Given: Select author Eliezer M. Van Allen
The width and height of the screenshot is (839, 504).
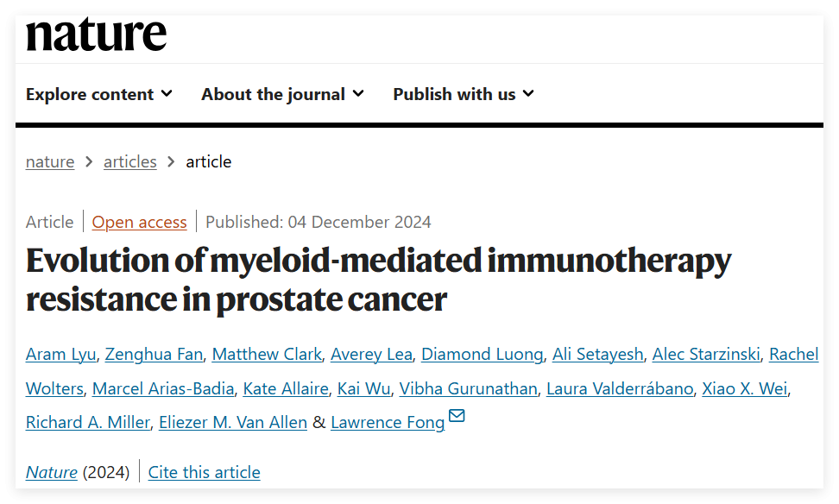Looking at the screenshot, I should pos(233,422).
